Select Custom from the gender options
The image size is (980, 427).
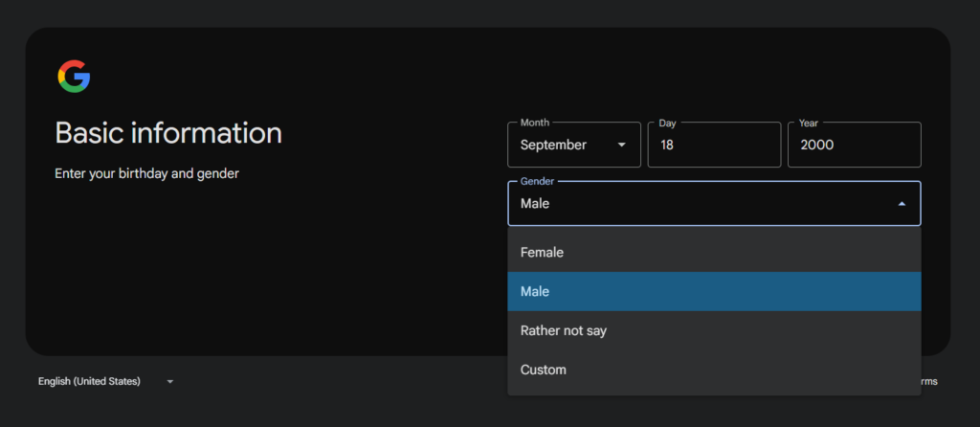(x=544, y=370)
